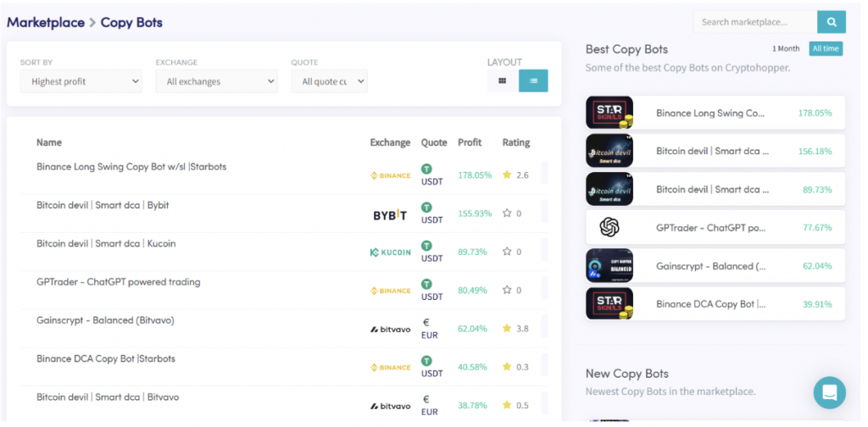Open GPTrader ChatGPT powered trading row
The image size is (868, 427).
284,290
